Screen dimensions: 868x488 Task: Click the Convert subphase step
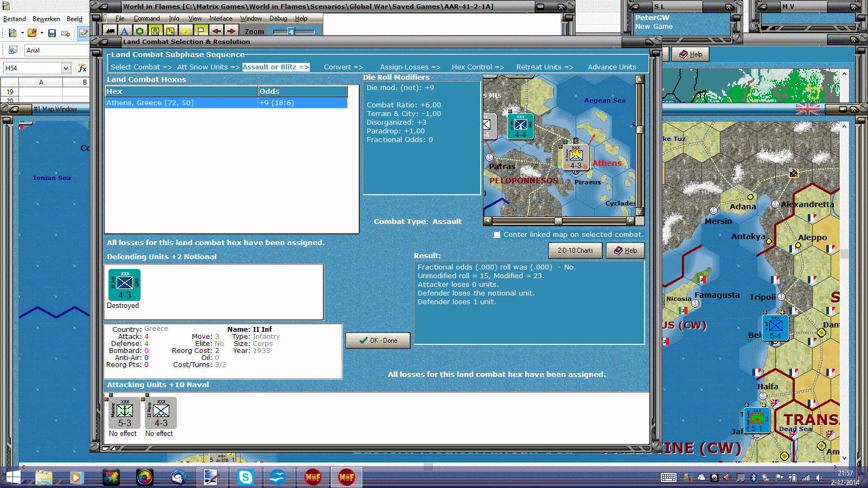tap(343, 67)
